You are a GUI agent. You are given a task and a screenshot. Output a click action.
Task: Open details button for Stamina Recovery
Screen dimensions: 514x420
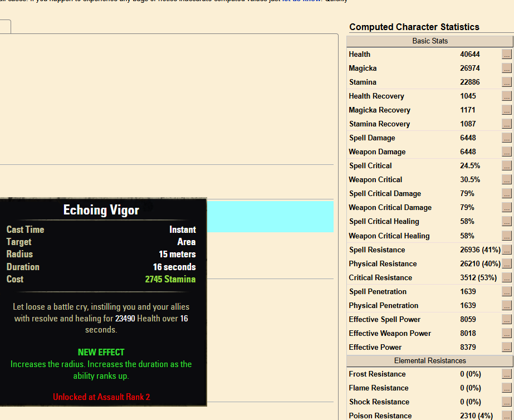tap(506, 124)
